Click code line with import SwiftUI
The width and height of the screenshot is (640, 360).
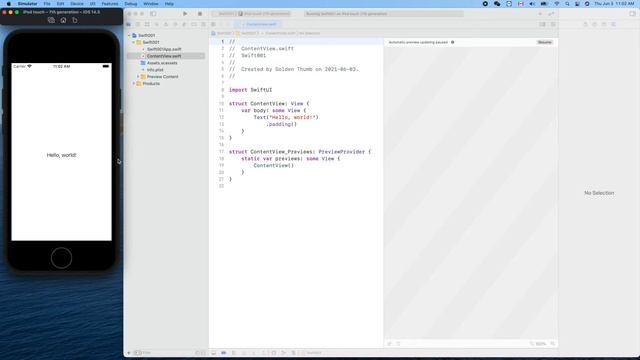click(250, 90)
